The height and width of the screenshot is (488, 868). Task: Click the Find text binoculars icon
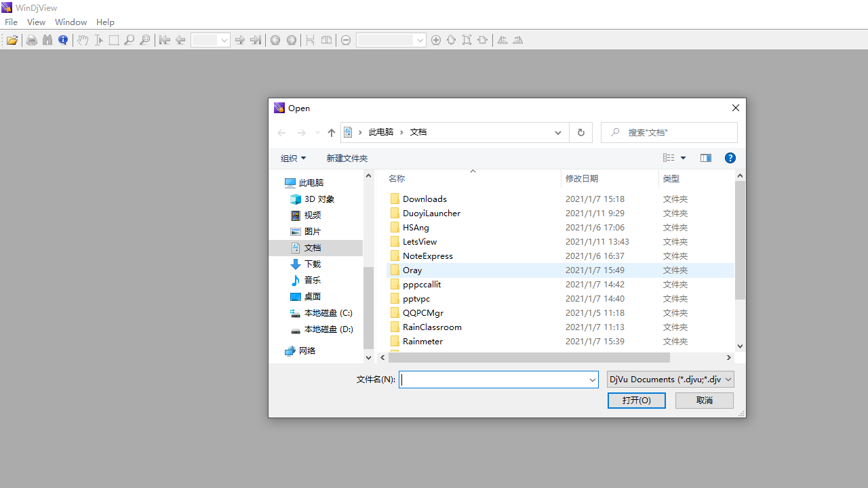(47, 40)
